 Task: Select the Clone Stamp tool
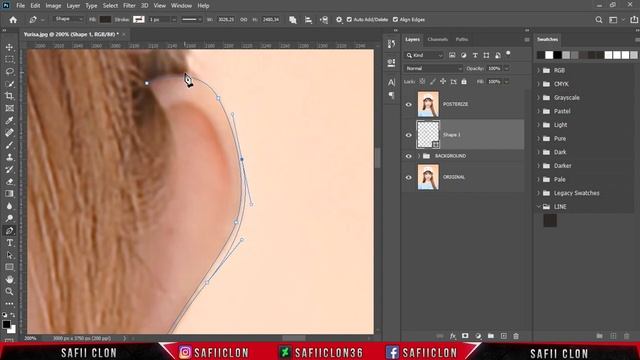click(9, 158)
